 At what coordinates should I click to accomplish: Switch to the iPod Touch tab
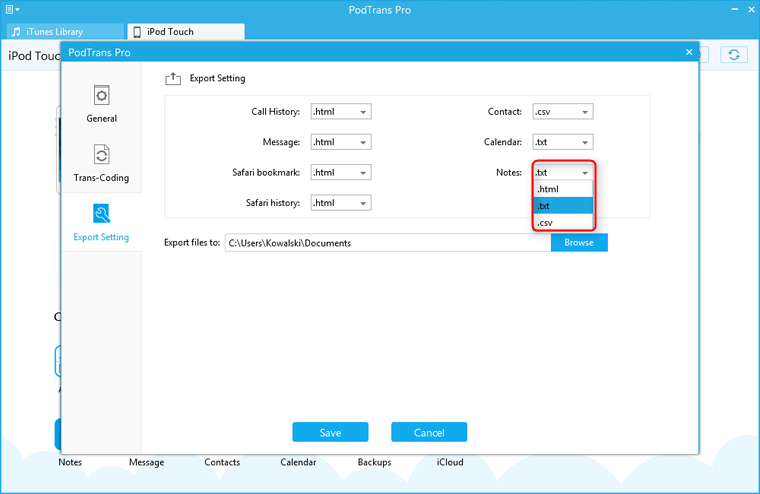point(185,32)
